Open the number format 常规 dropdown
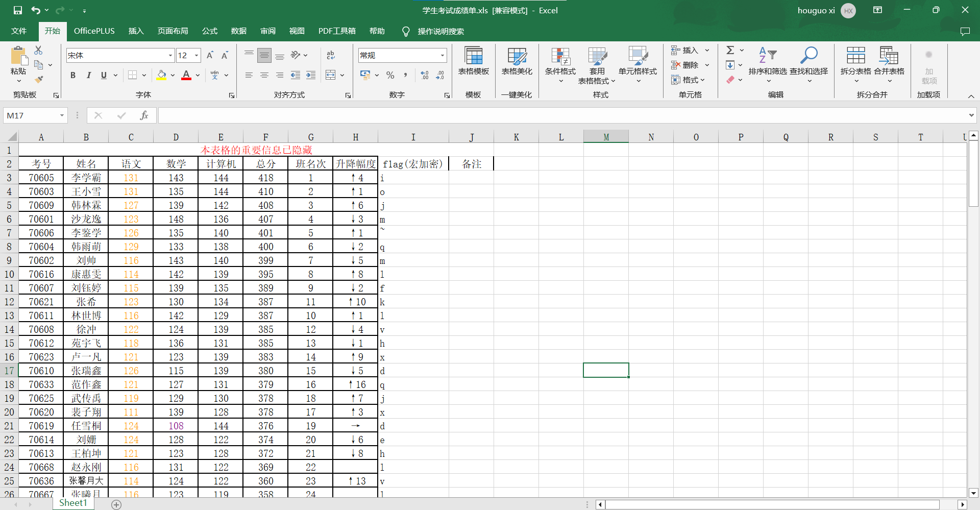 click(x=442, y=55)
